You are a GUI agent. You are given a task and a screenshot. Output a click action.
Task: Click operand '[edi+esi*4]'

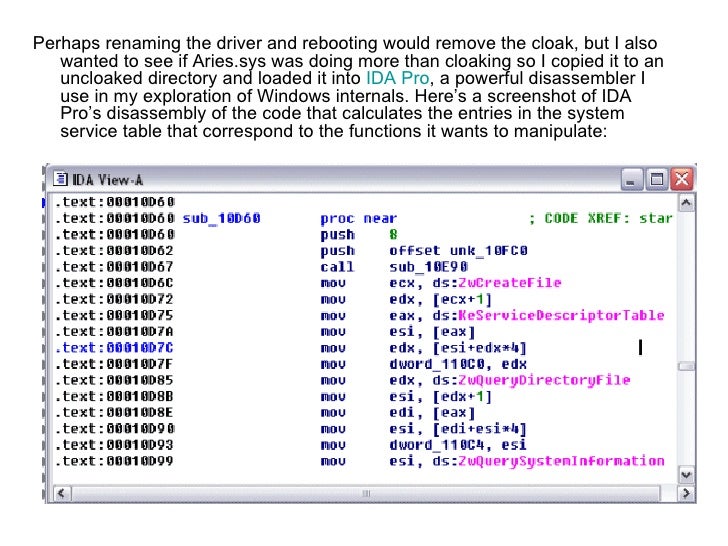[x=480, y=429]
